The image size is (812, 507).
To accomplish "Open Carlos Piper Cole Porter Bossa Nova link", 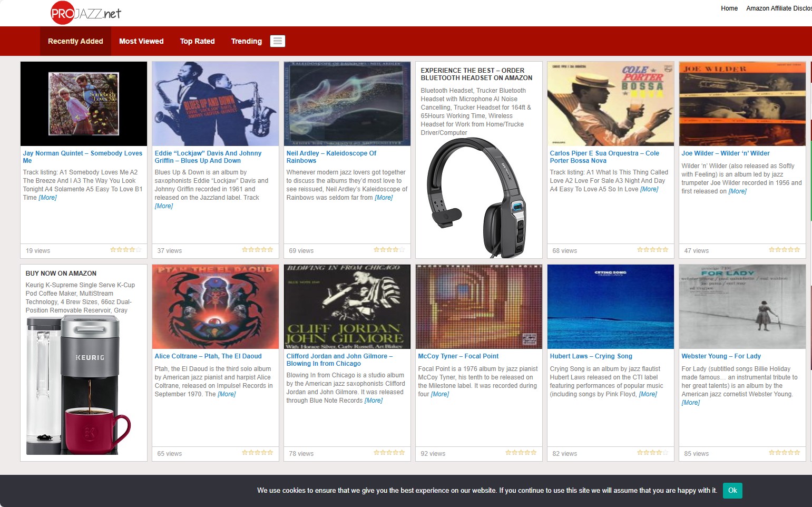I will (x=604, y=157).
